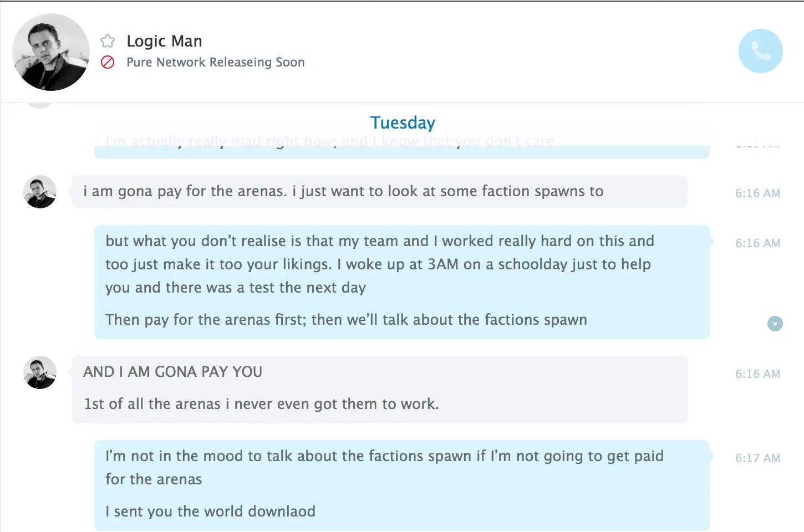
Task: Open Logic Man's large profile picture
Action: (51, 52)
